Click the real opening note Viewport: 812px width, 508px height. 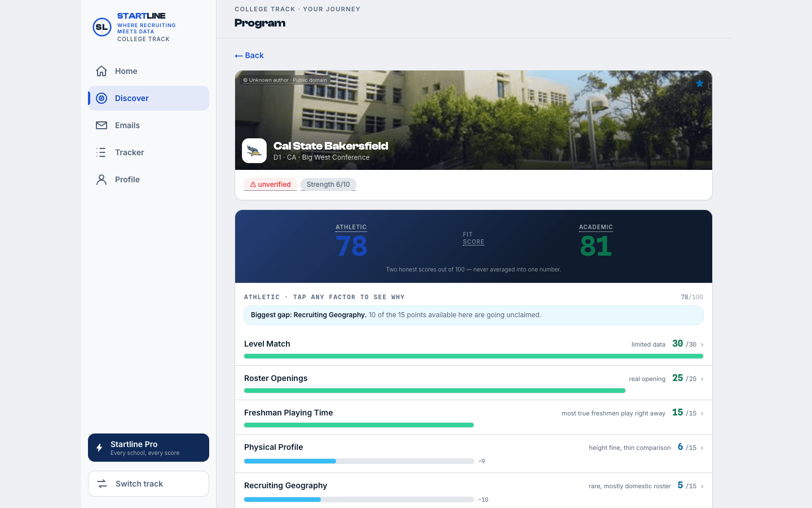(x=647, y=379)
